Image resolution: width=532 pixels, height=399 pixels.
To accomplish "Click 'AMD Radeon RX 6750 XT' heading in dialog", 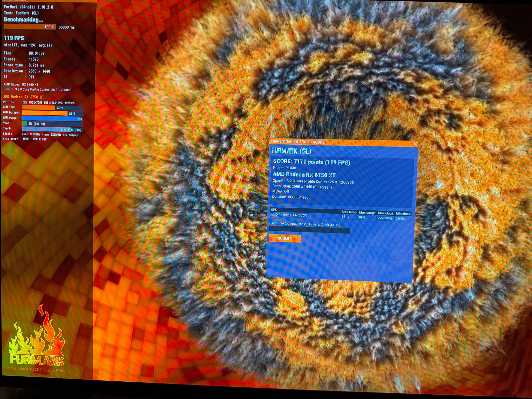I will pyautogui.click(x=304, y=175).
